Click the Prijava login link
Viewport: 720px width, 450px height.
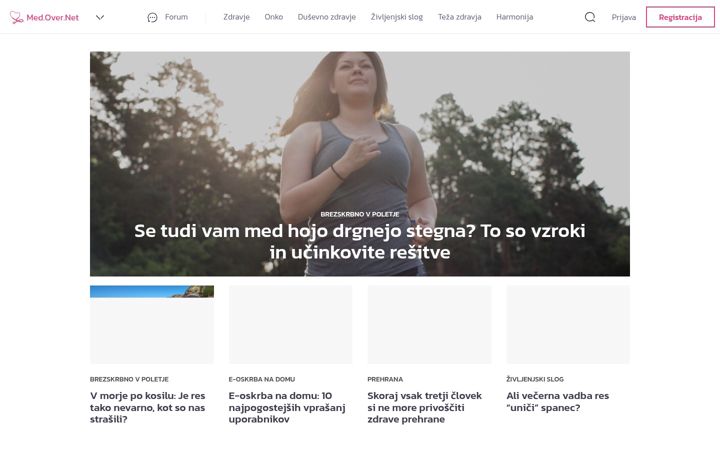click(x=624, y=17)
